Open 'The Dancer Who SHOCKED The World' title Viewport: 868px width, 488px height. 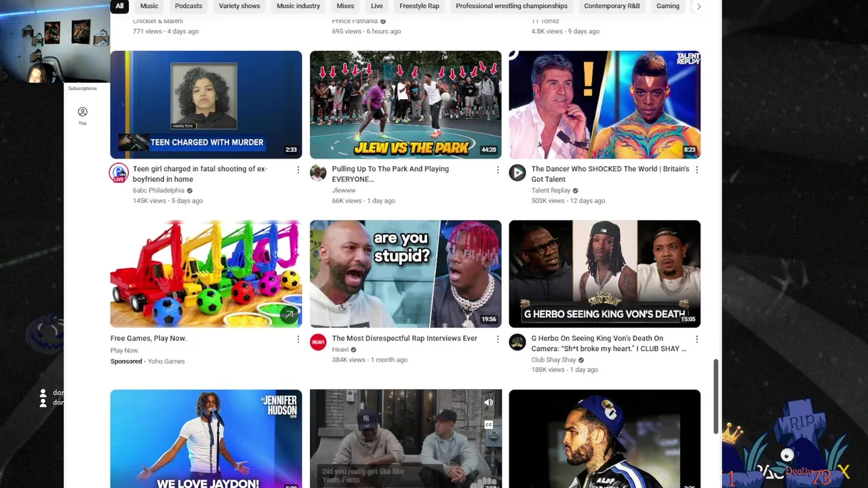610,174
